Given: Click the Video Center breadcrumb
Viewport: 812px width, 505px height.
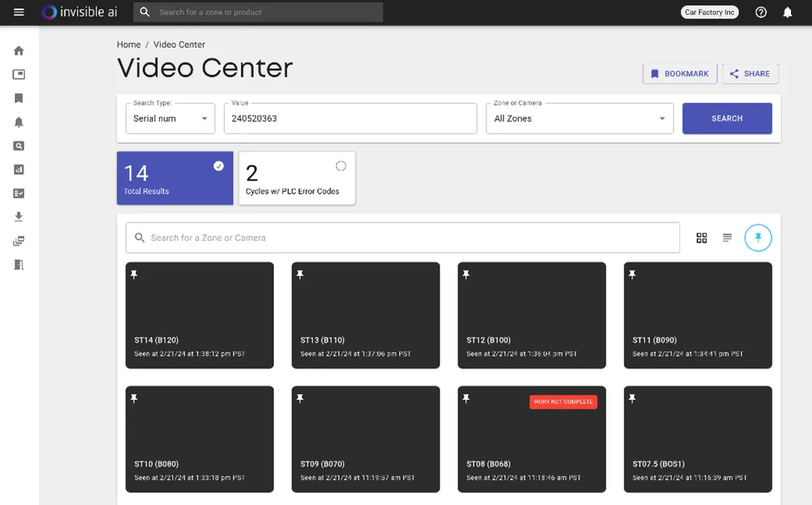Looking at the screenshot, I should (179, 44).
